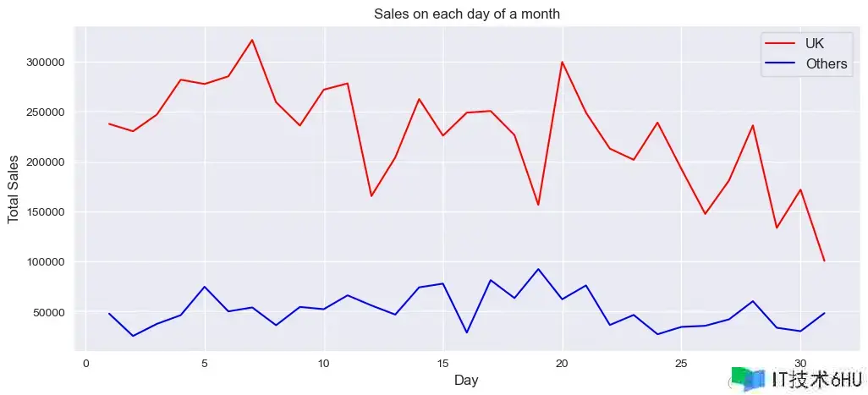Click the Total Sales y-axis label
Screen dimensions: 868x395
coord(13,189)
